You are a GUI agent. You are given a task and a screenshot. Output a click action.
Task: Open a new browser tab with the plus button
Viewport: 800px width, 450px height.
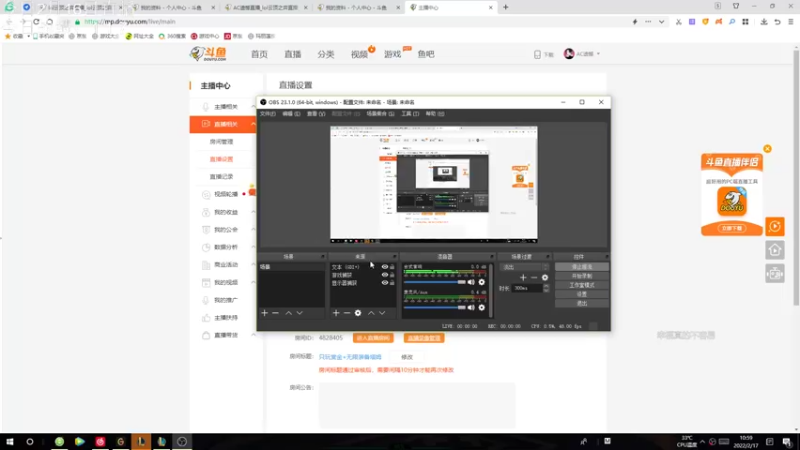pyautogui.click(x=506, y=7)
